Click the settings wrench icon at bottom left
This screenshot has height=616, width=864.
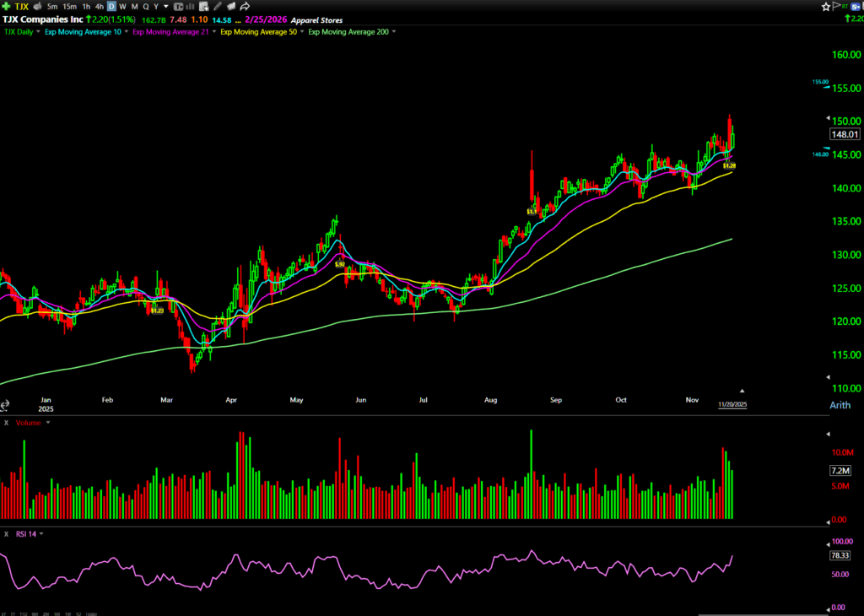tap(5, 406)
